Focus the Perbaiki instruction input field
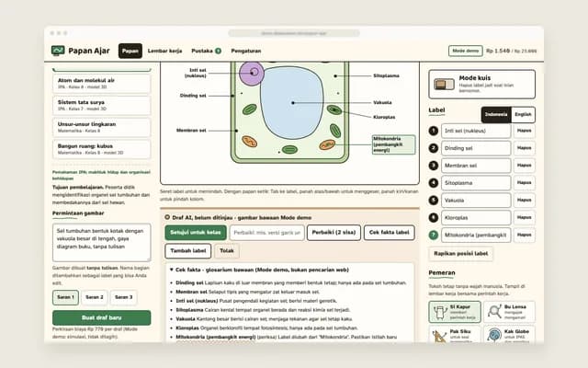The width and height of the screenshot is (588, 368). (267, 233)
